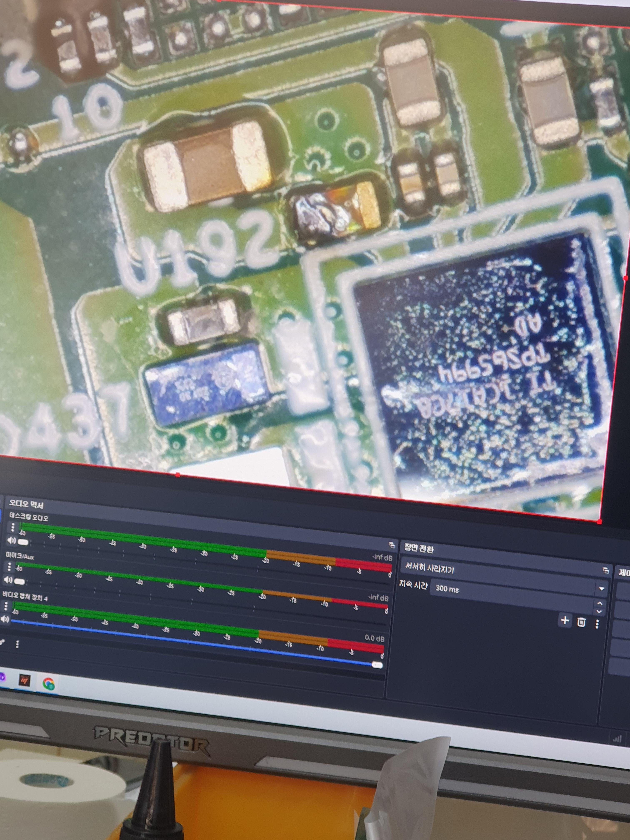Decrease duration with the down chevron
Screen dimensions: 630x840
(599, 611)
